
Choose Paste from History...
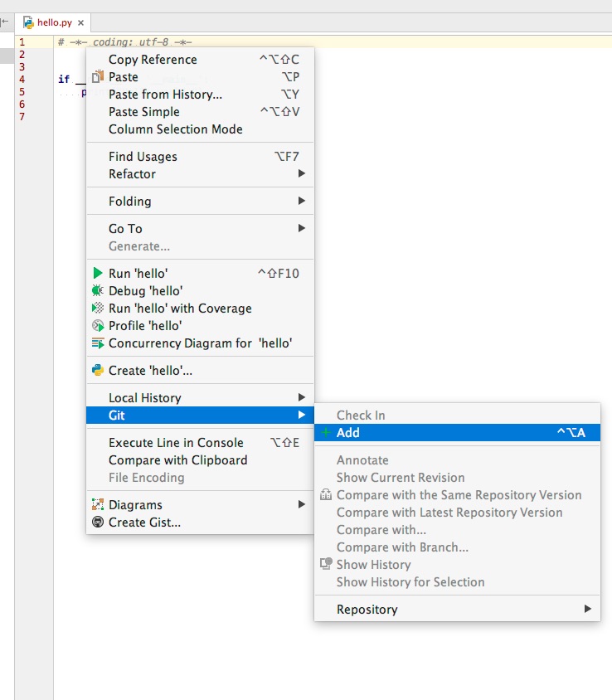[200, 95]
